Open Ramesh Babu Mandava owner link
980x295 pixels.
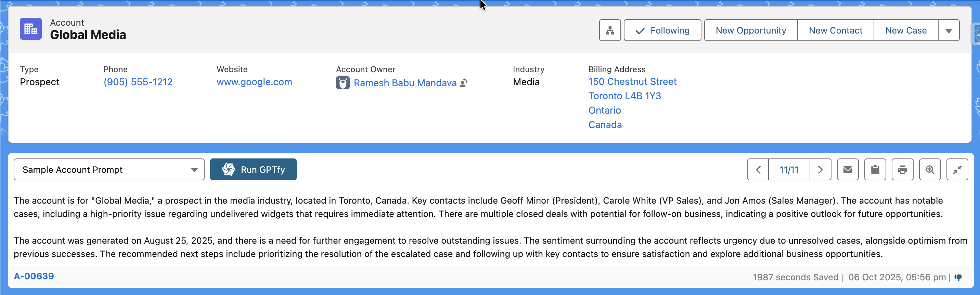pyautogui.click(x=405, y=83)
